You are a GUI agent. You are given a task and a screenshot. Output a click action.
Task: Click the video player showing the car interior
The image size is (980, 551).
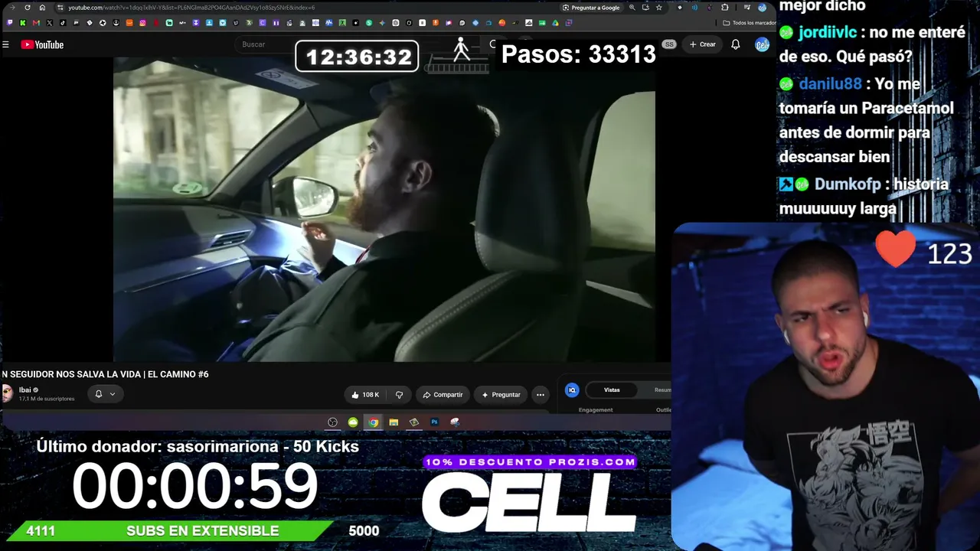tap(384, 208)
